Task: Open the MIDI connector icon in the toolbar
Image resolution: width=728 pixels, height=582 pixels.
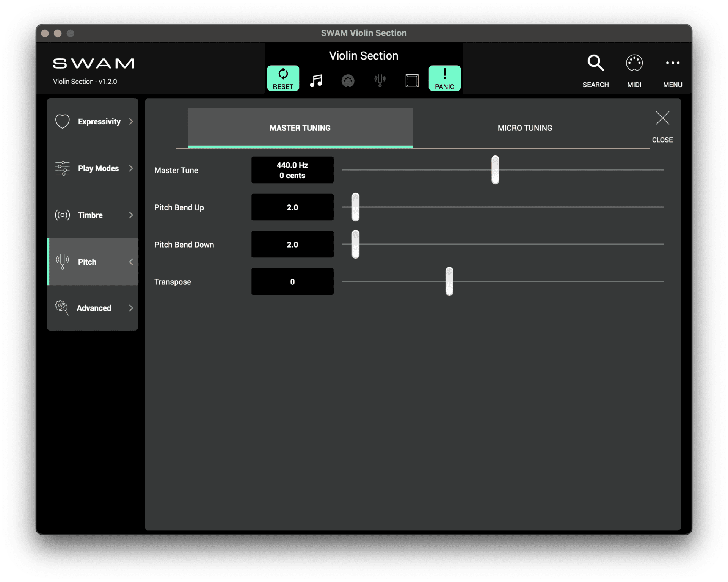Action: click(348, 80)
